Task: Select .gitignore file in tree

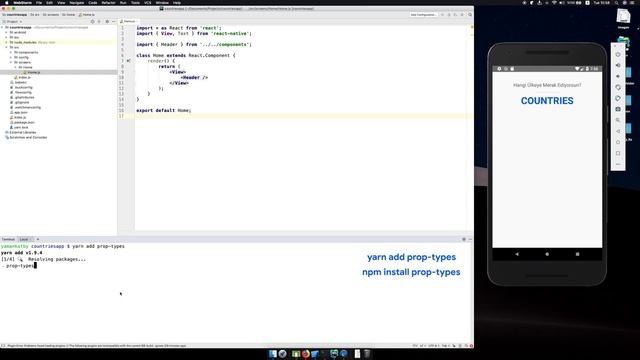Action: 20,102
